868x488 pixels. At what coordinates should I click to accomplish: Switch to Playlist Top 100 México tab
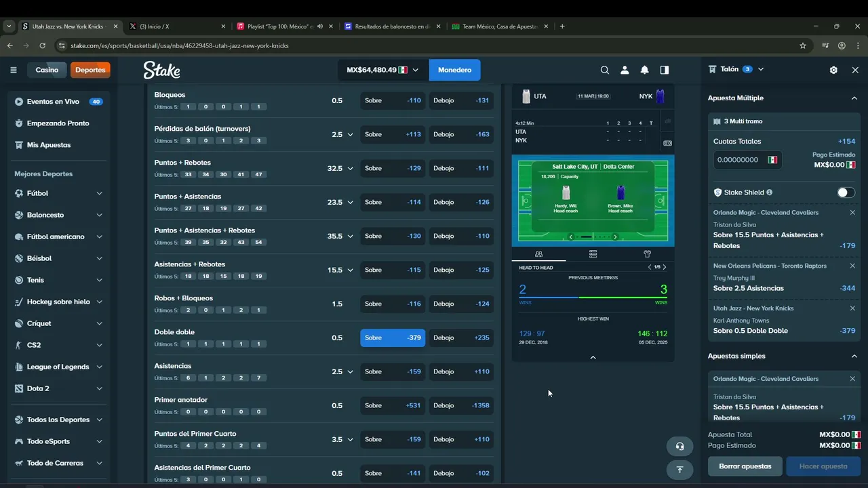click(x=285, y=26)
